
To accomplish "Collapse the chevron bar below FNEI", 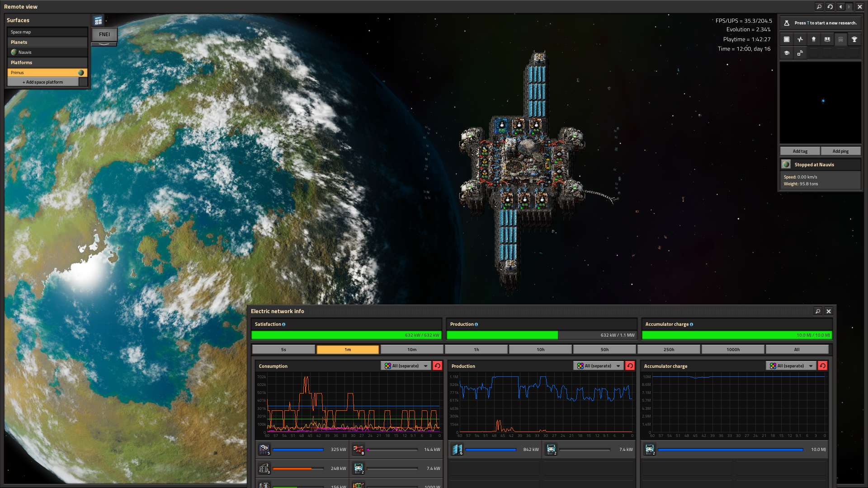I will click(x=104, y=44).
